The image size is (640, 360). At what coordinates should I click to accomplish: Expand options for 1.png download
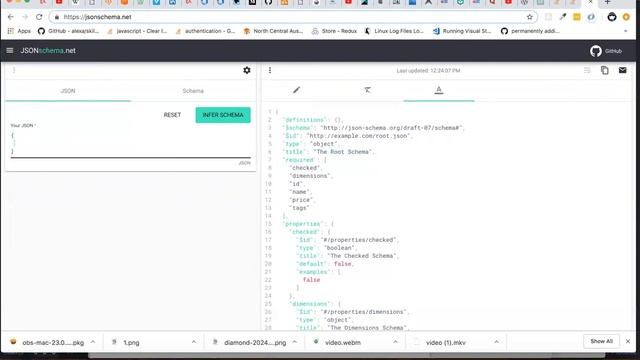[x=194, y=342]
